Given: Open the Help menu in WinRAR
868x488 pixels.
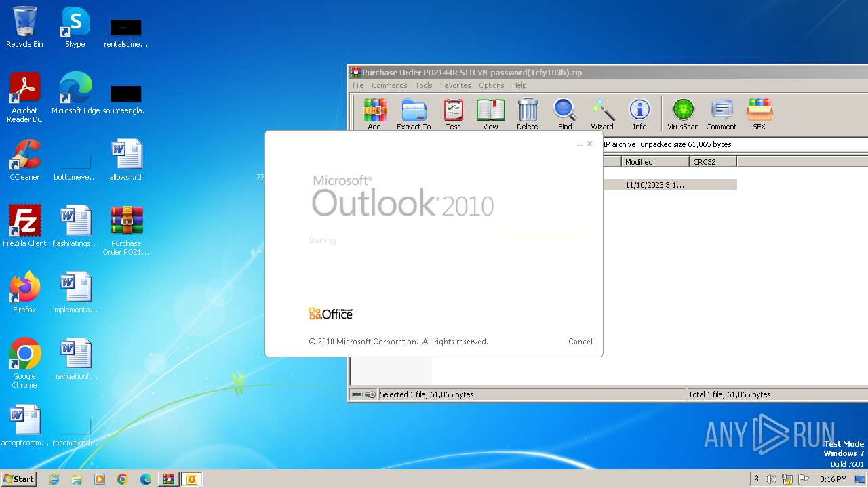Looking at the screenshot, I should click(x=519, y=85).
